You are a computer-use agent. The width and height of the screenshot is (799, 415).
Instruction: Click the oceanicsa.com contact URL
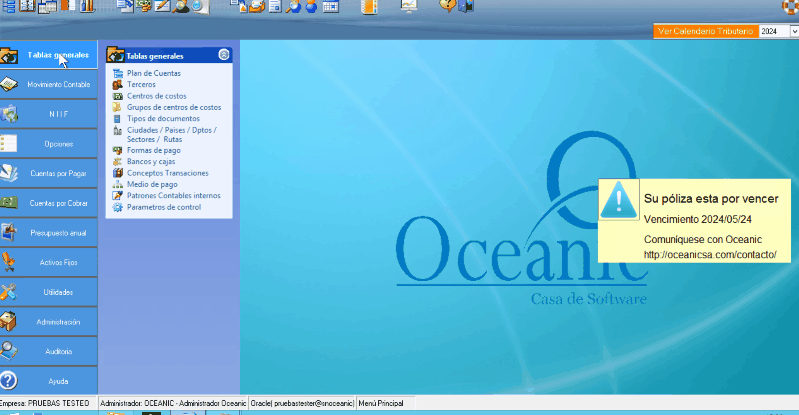tap(710, 254)
